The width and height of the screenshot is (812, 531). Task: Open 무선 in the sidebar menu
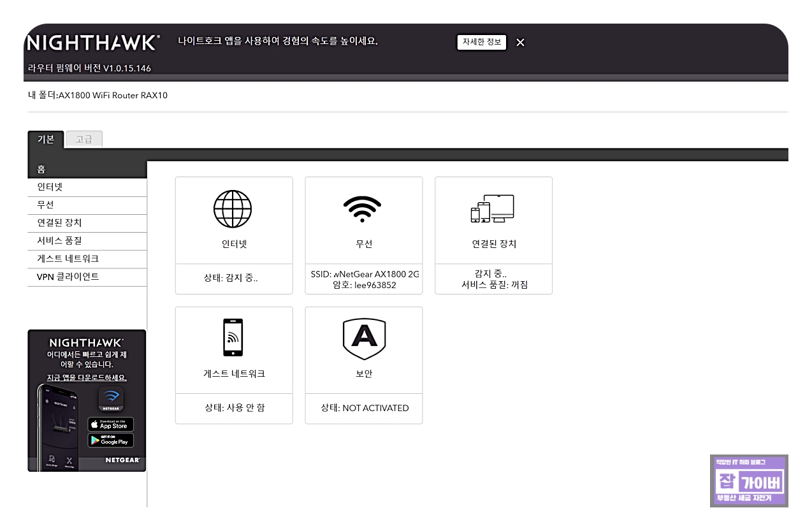pos(87,205)
